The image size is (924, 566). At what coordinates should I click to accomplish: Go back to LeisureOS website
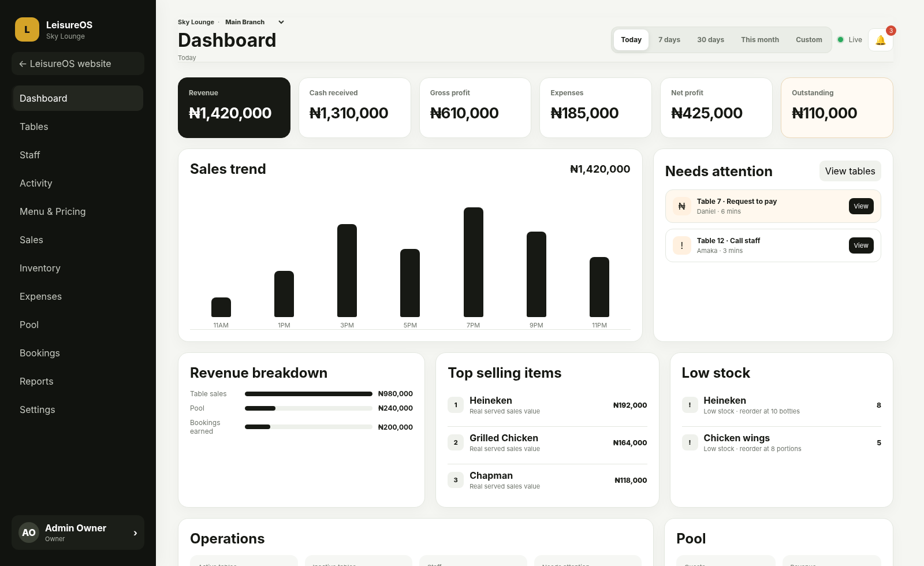pyautogui.click(x=78, y=64)
